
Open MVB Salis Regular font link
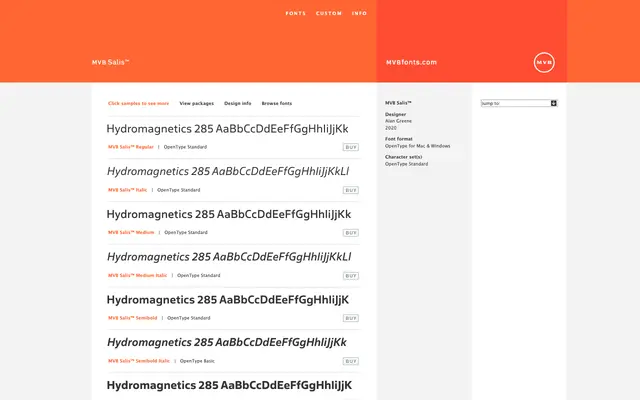point(131,147)
